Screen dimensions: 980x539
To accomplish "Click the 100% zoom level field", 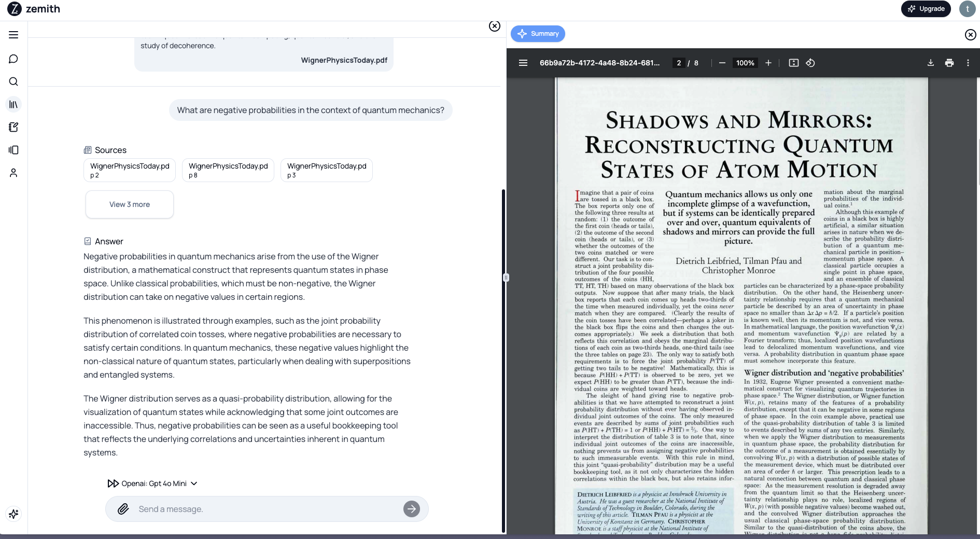I will [745, 63].
